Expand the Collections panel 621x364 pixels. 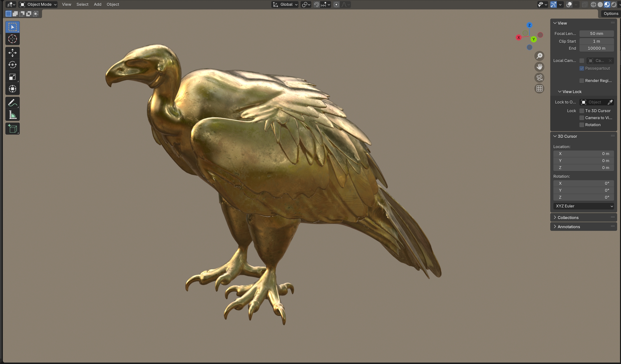point(568,218)
